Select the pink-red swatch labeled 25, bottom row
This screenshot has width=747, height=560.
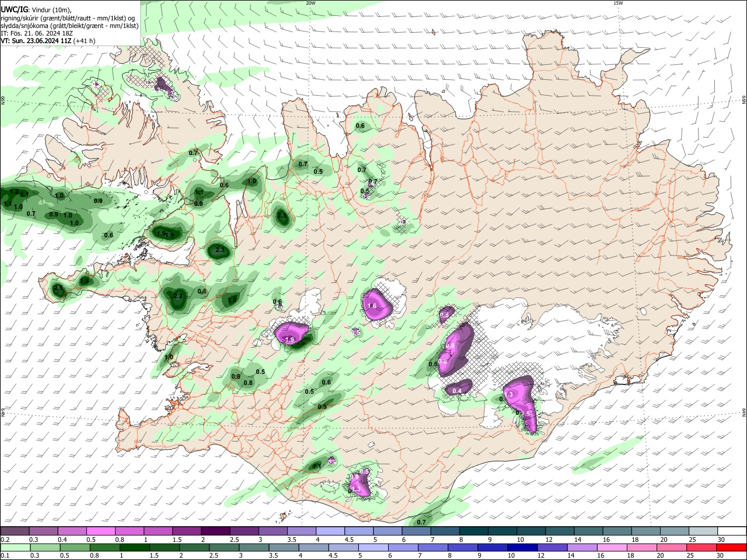click(x=703, y=547)
